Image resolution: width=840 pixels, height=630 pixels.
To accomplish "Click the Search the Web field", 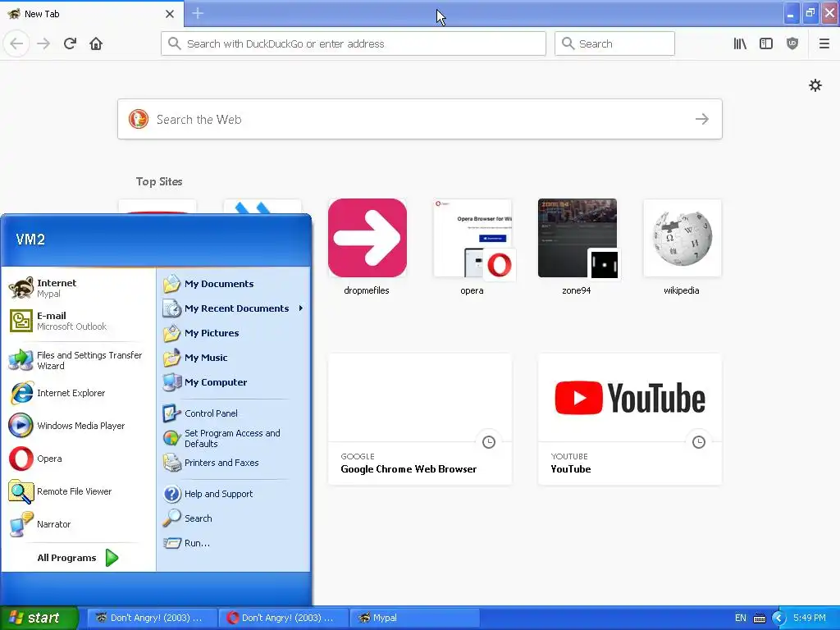I will coord(419,119).
